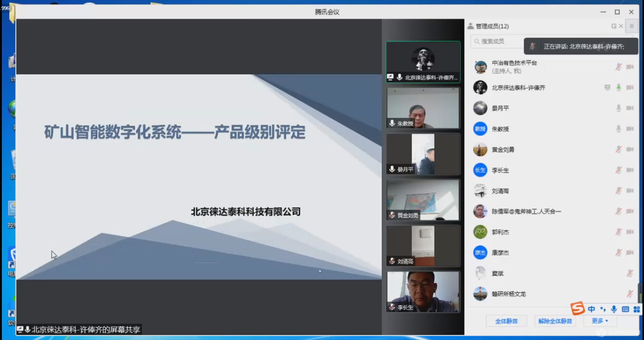The image size is (644, 340).
Task: Click camera icon of 李长生 in list
Action: [630, 170]
